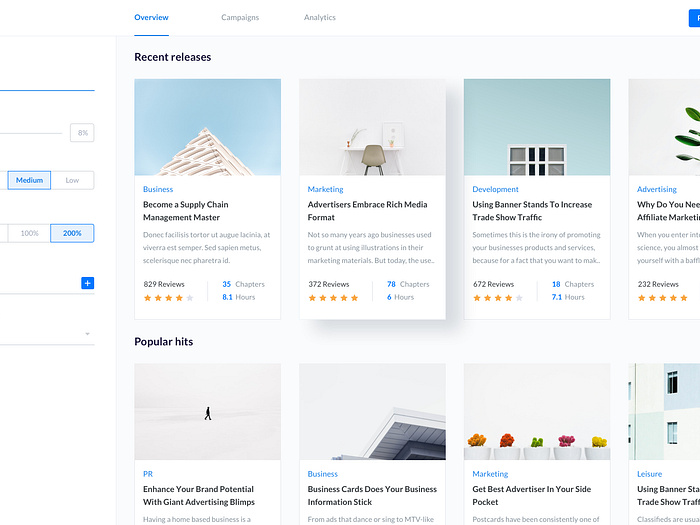Screen dimensions: 700x525
Task: Click the 'Recent releases' heading
Action: pyautogui.click(x=173, y=57)
